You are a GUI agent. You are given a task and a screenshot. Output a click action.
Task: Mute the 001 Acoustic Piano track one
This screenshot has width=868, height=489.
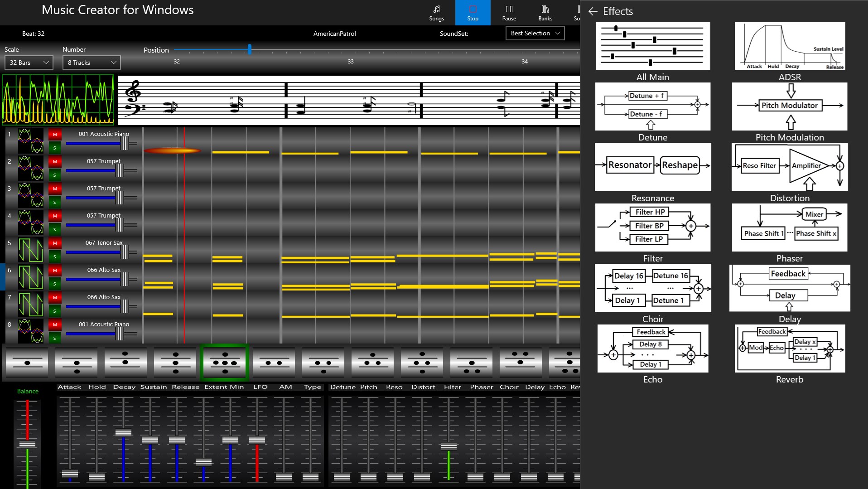(x=54, y=135)
